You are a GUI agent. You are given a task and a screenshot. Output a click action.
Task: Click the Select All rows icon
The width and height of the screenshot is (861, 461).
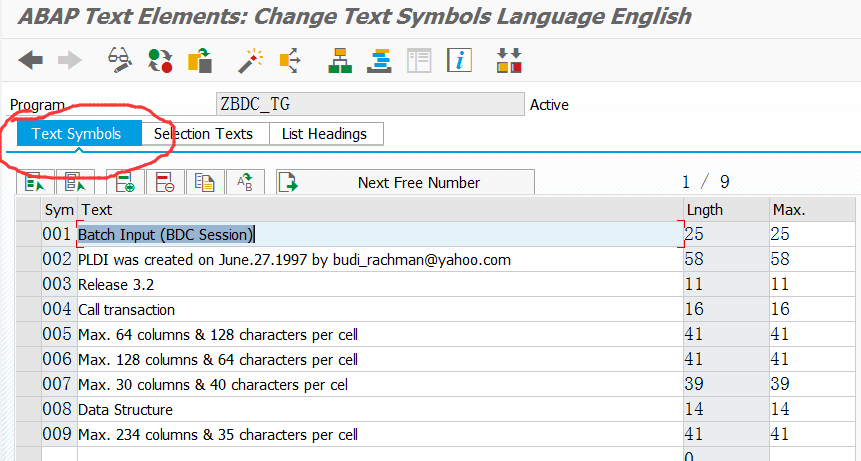click(36, 183)
